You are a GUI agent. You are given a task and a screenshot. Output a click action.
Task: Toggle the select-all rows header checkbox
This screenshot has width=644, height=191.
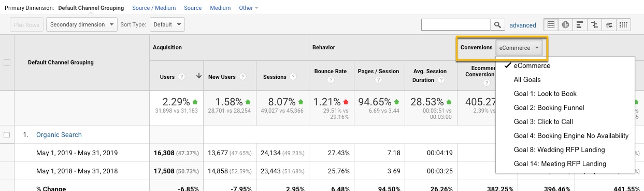point(7,63)
